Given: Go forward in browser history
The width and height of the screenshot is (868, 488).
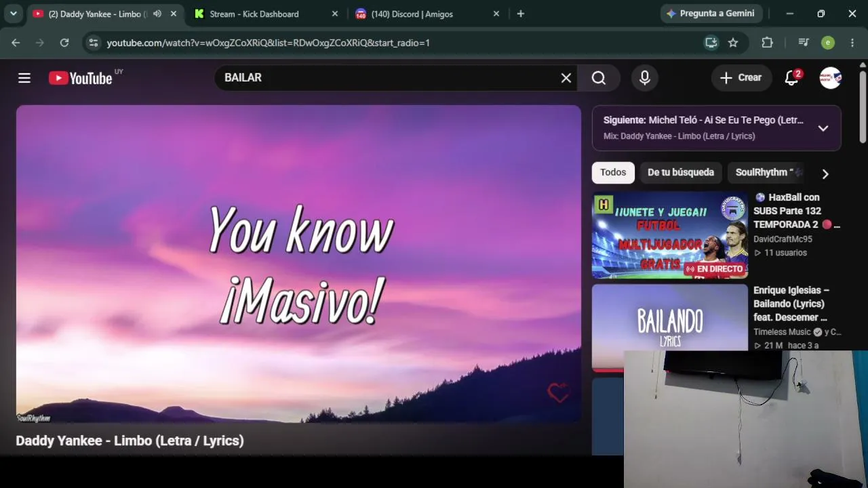Looking at the screenshot, I should click(40, 43).
